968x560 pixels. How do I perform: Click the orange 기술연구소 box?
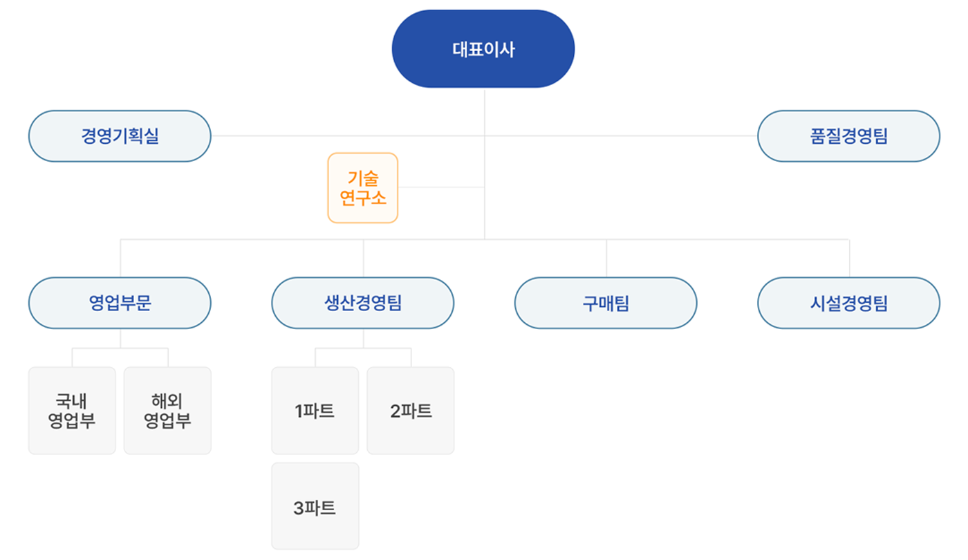point(363,188)
